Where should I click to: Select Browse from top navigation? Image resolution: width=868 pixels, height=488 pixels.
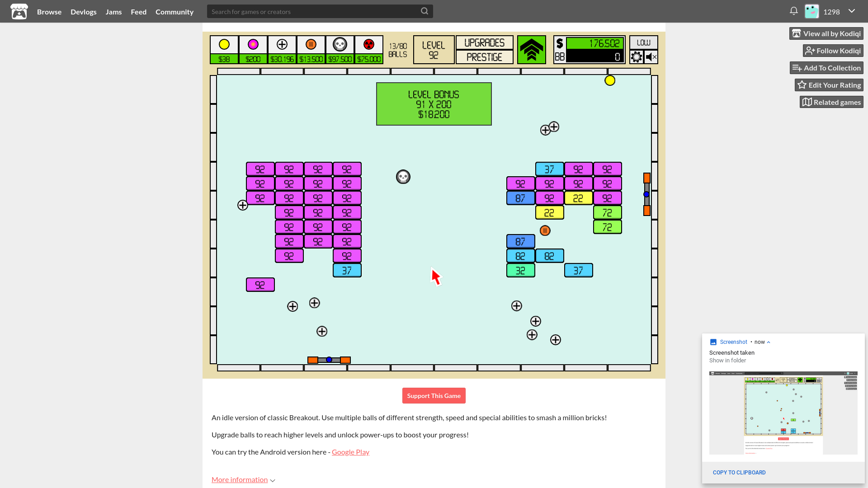49,11
